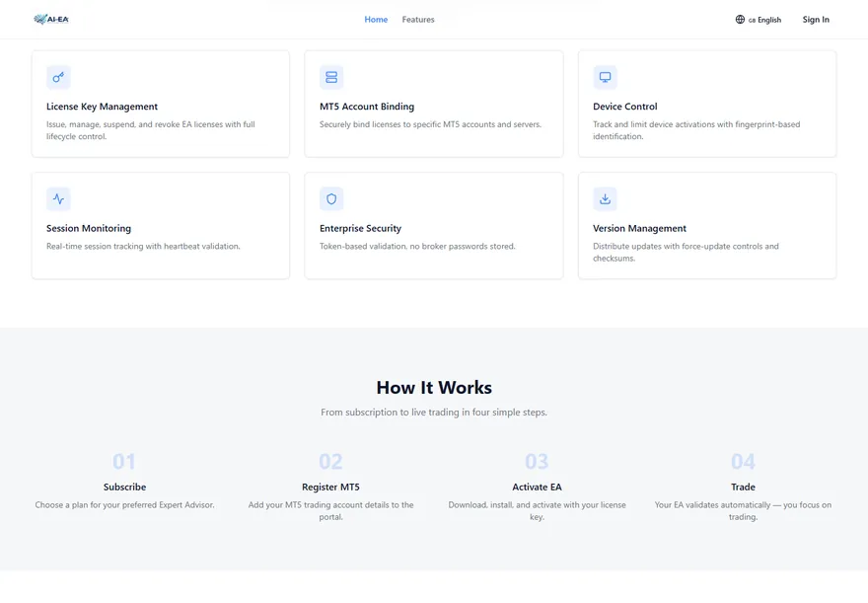Select the License Key Management heading
Image resolution: width=868 pixels, height=603 pixels.
[x=102, y=107]
